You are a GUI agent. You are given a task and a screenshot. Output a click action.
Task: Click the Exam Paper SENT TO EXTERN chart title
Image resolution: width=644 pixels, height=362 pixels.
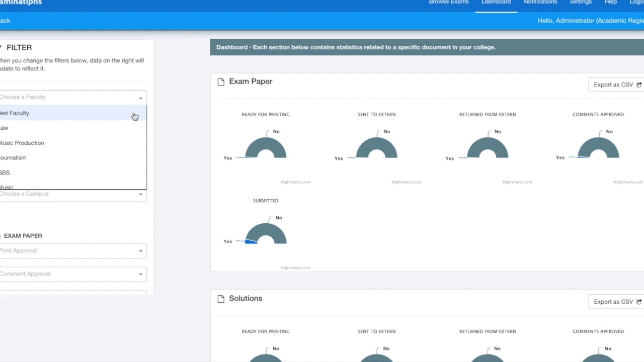coord(377,115)
